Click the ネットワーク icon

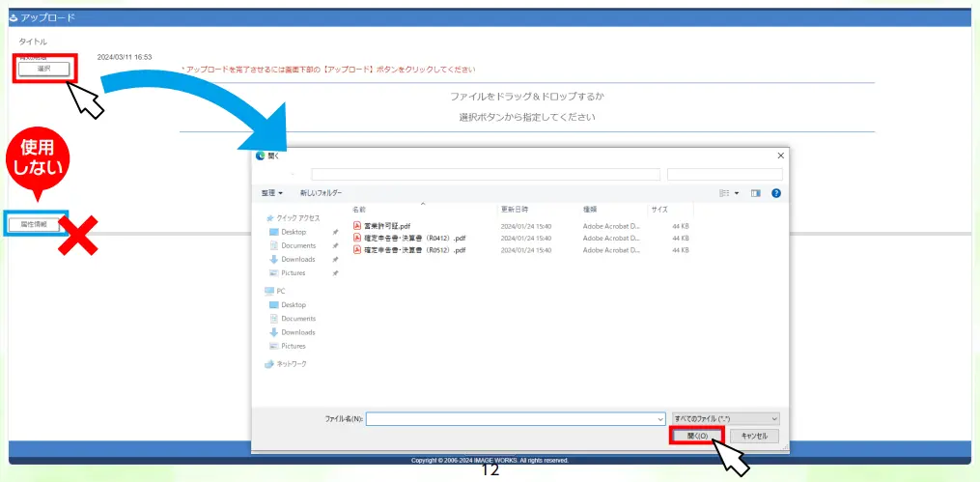point(269,364)
